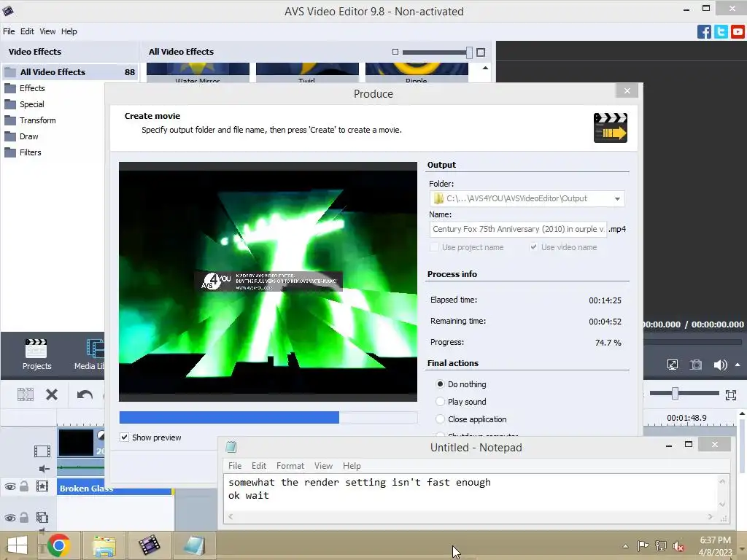Image resolution: width=747 pixels, height=560 pixels.
Task: Open the output Folder dropdown
Action: [x=617, y=198]
